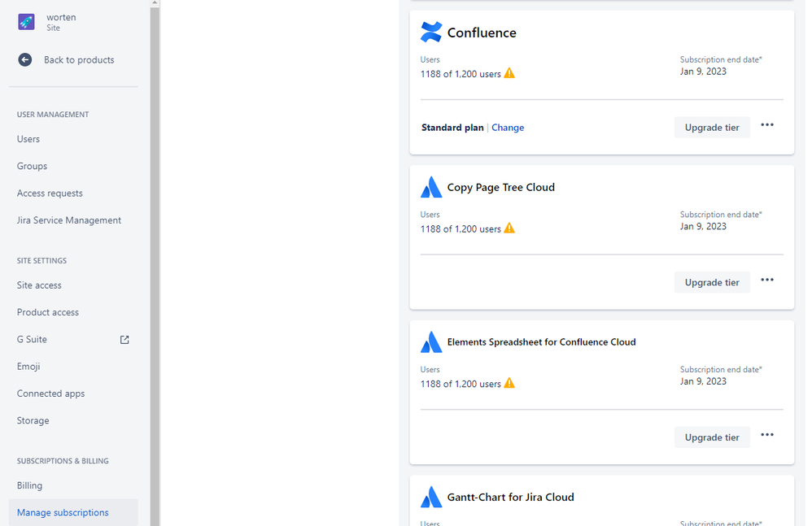Screen dimensions: 812x526
Task: Click worten site name
Action: 61,17
